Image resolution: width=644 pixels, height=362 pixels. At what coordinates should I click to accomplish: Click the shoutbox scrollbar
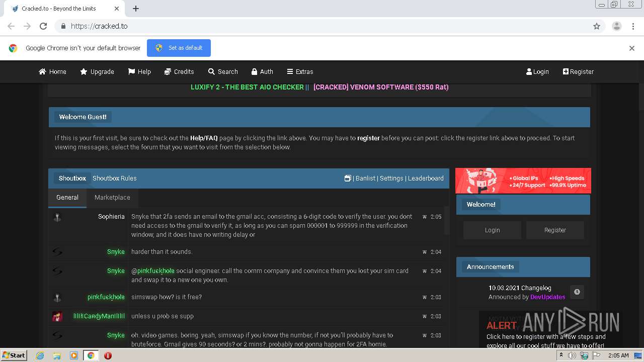click(x=447, y=220)
